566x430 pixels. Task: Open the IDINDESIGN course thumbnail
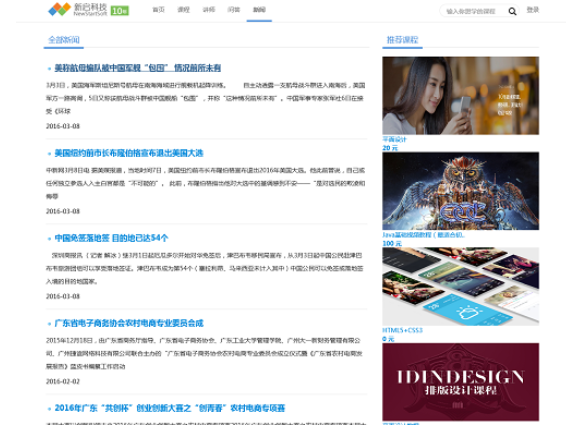(461, 382)
